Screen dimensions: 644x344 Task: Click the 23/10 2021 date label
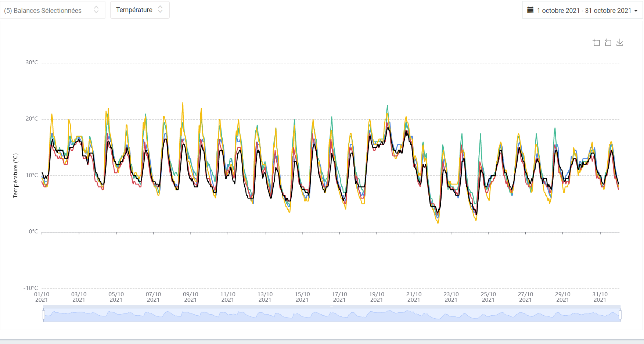(x=451, y=297)
